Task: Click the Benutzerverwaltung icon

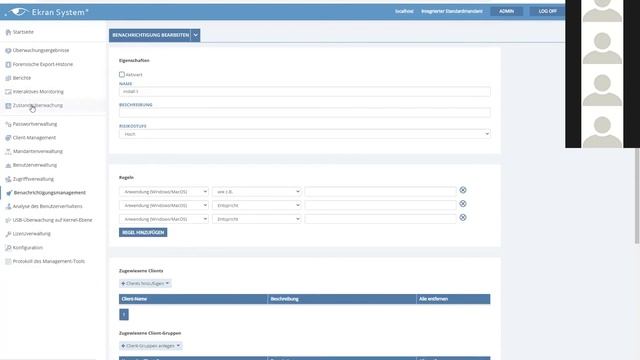Action: 8,165
